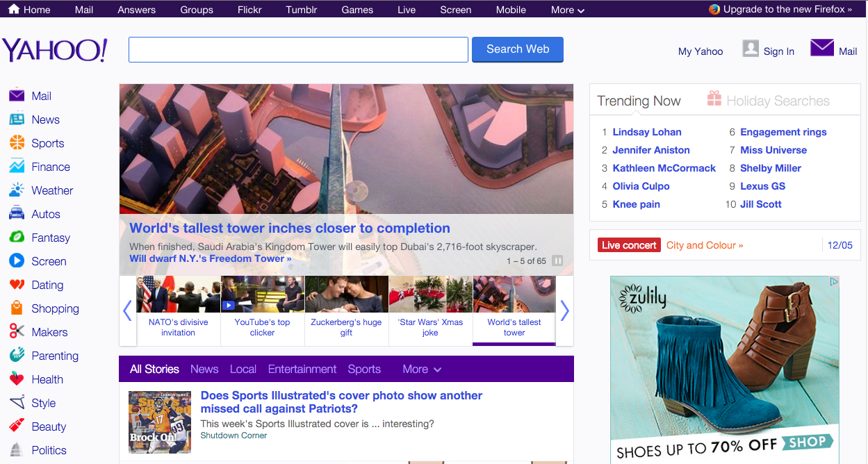This screenshot has width=868, height=464.
Task: Expand the More dropdown in stories bar
Action: point(422,370)
